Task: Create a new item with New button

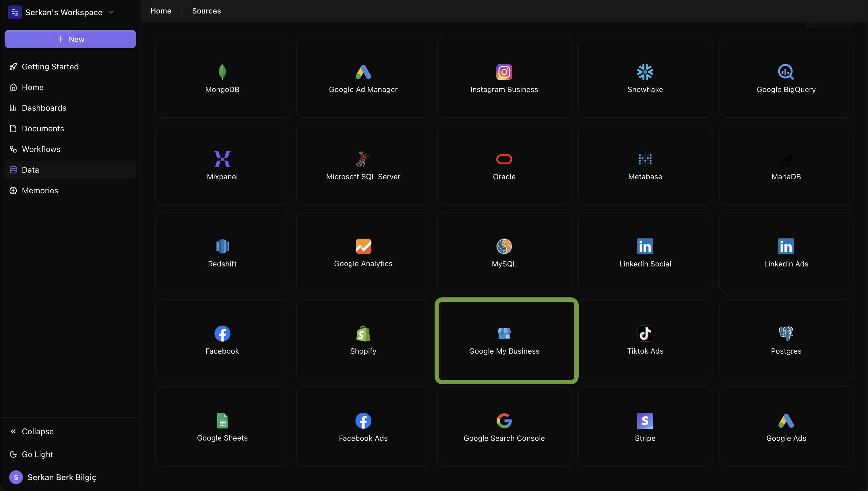Action: 70,39
